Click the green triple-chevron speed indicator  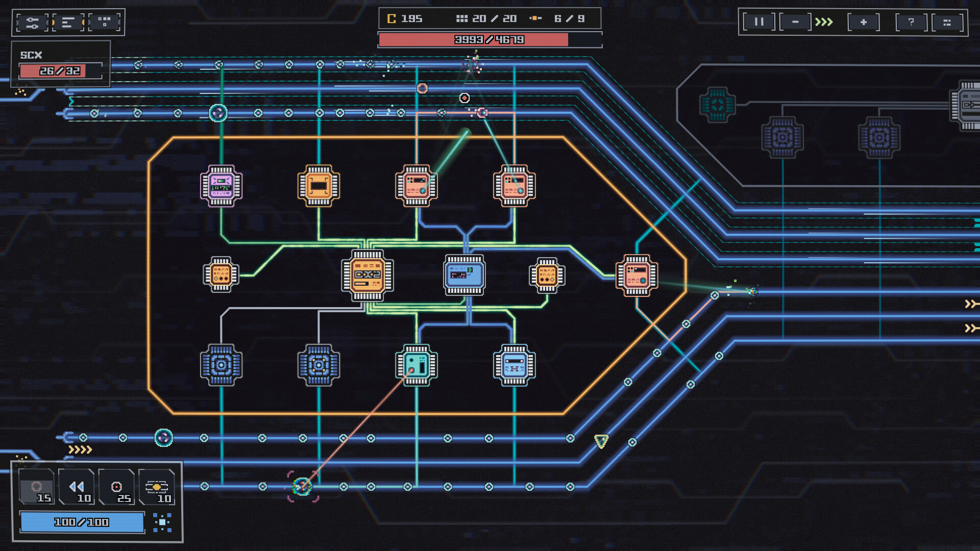tap(824, 22)
